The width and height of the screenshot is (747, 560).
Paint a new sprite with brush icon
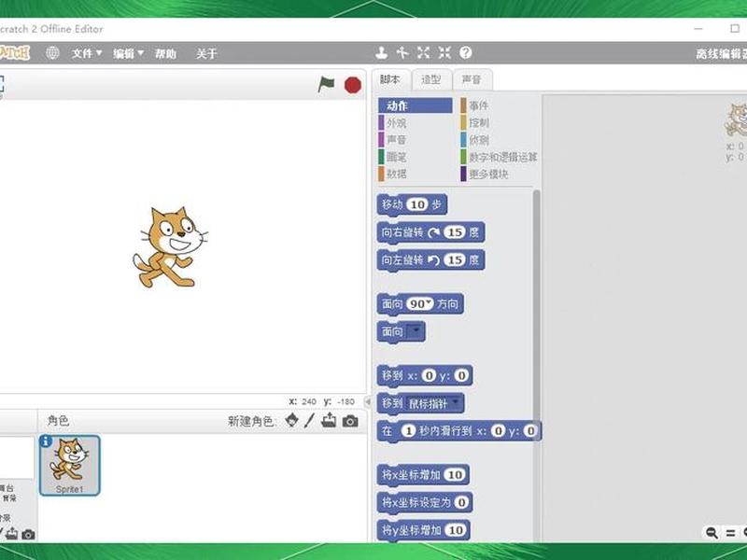click(310, 421)
